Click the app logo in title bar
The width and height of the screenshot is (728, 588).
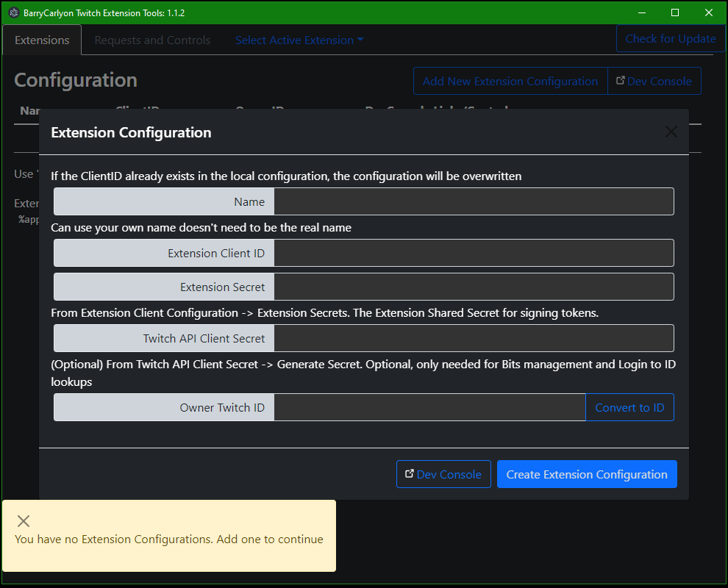tap(14, 12)
